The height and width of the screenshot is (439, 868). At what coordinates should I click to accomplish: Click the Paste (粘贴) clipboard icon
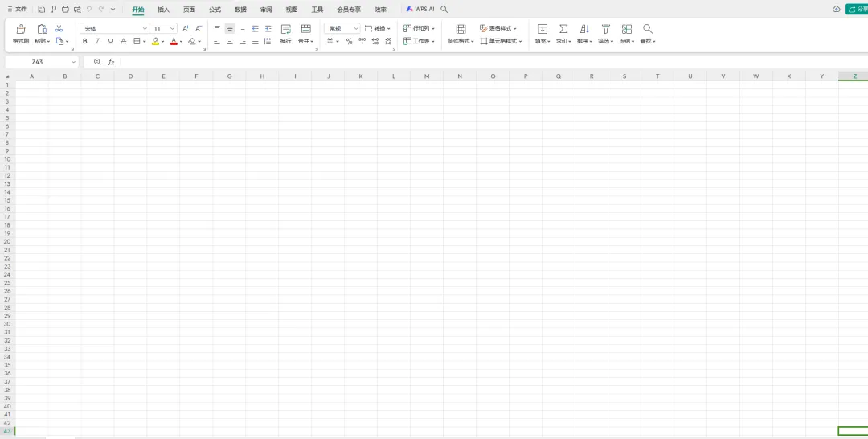coord(42,29)
